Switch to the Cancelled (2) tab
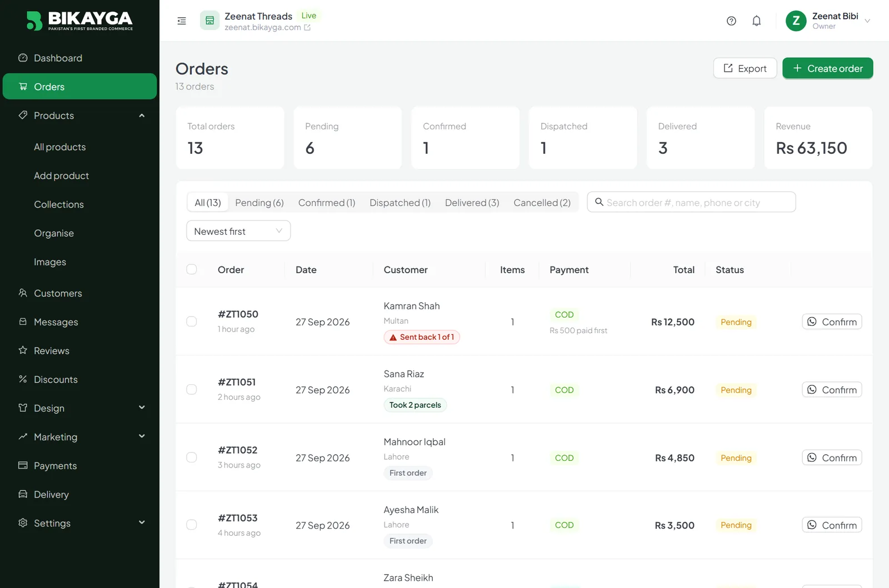Screen dimensions: 889x588 click(x=542, y=203)
